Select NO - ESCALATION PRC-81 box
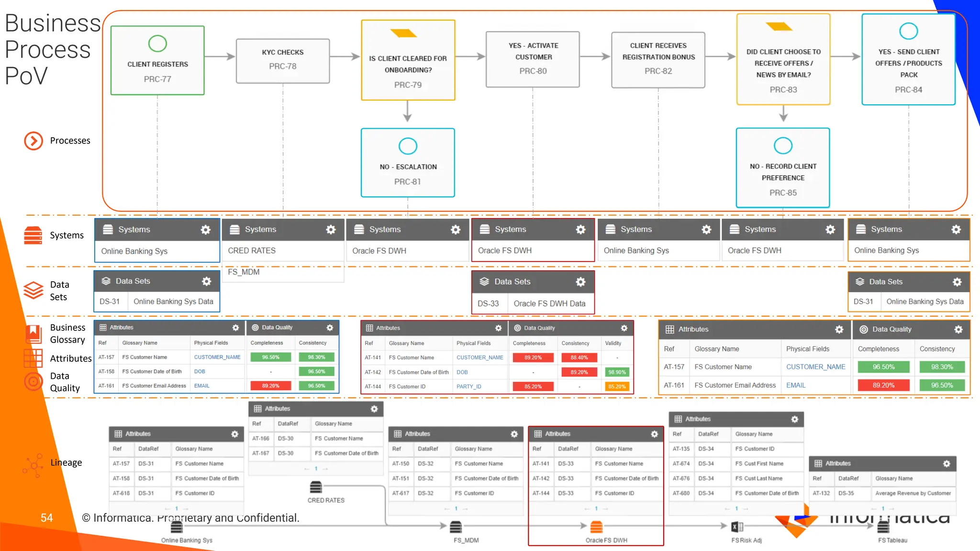The image size is (980, 551). click(x=408, y=163)
